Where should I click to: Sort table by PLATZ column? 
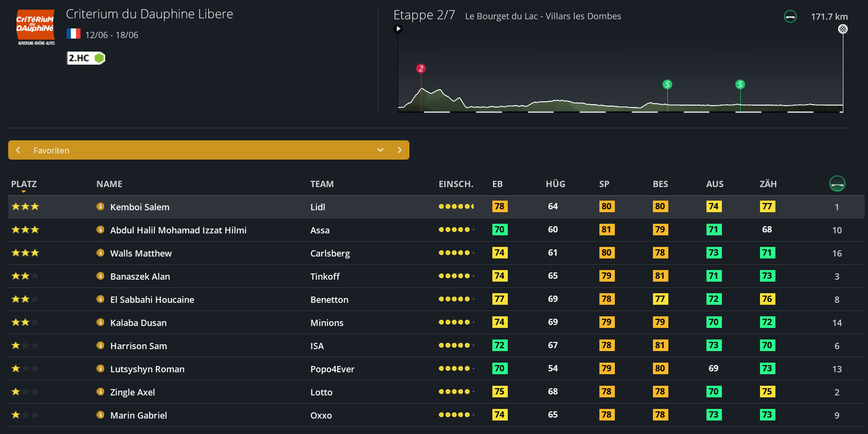pos(24,184)
